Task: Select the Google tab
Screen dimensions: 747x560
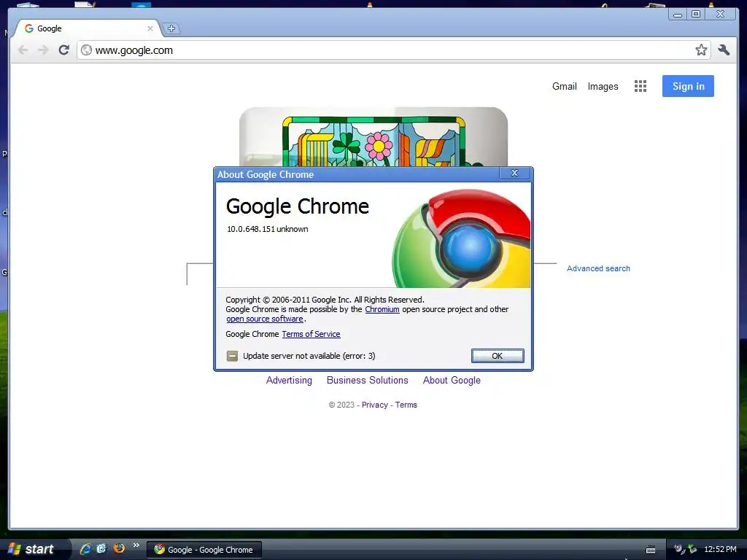Action: (x=88, y=28)
